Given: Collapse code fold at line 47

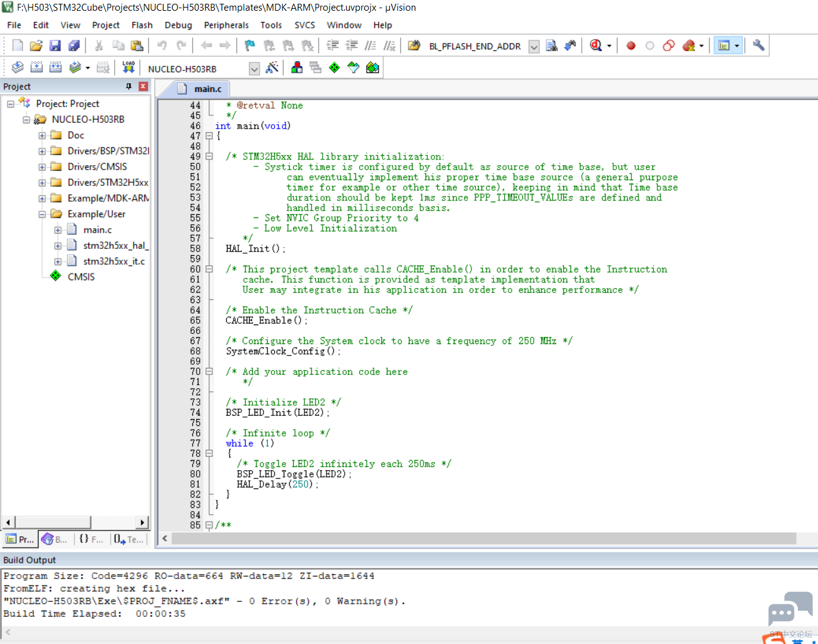Looking at the screenshot, I should 209,136.
